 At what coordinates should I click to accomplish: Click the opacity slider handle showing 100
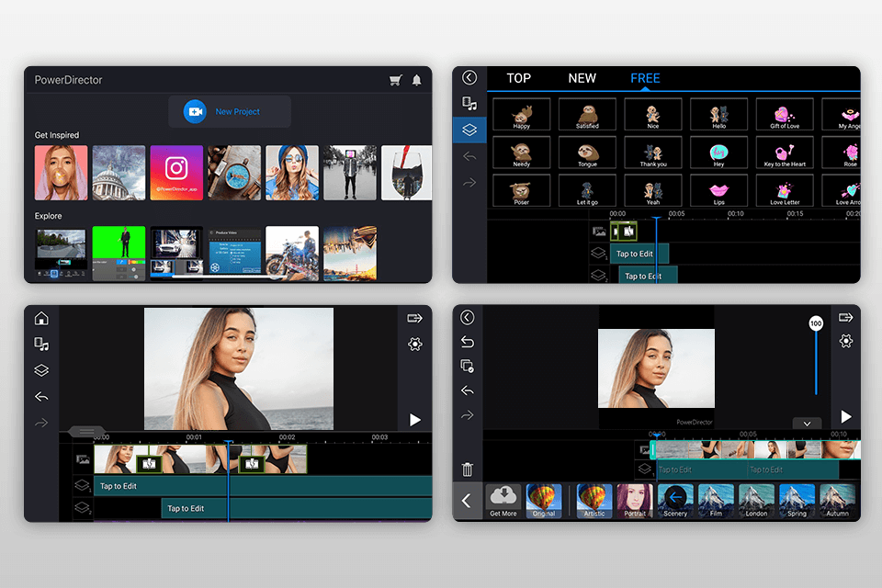(815, 323)
